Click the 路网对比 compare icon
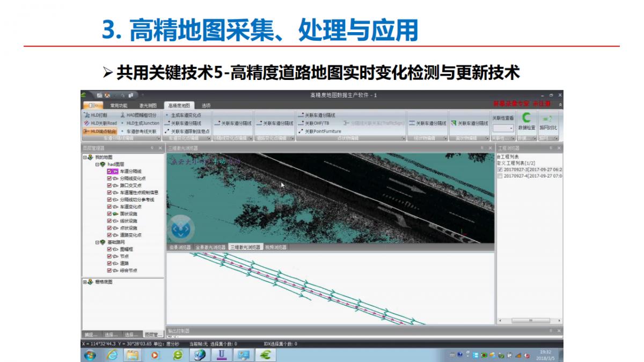Viewport: 644px width, 362px height. (x=548, y=118)
